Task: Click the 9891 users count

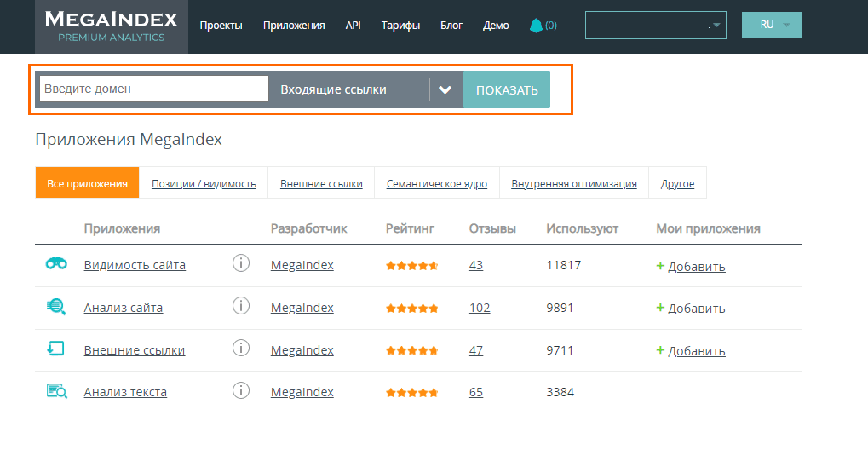Action: [560, 308]
